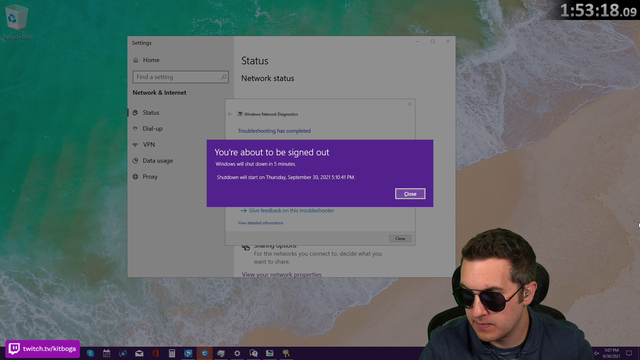Image resolution: width=640 pixels, height=360 pixels.
Task: Click the Dial-up phone icon
Action: point(135,129)
